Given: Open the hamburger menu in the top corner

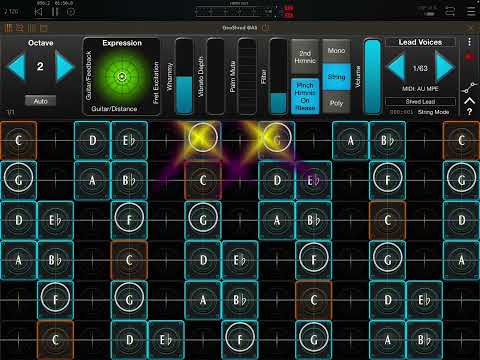Looking at the screenshot, I should (471, 12).
